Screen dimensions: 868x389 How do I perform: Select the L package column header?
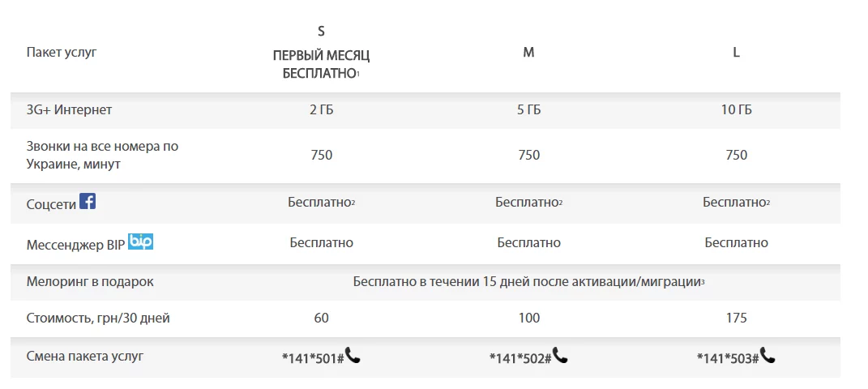pyautogui.click(x=736, y=53)
